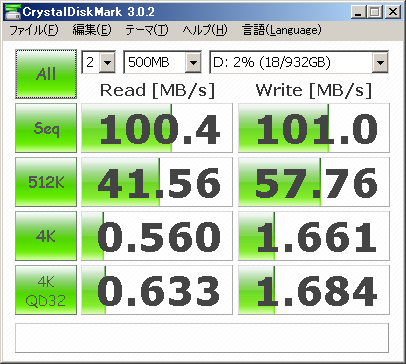
Task: Select the Seq read result 100.4
Action: point(157,128)
